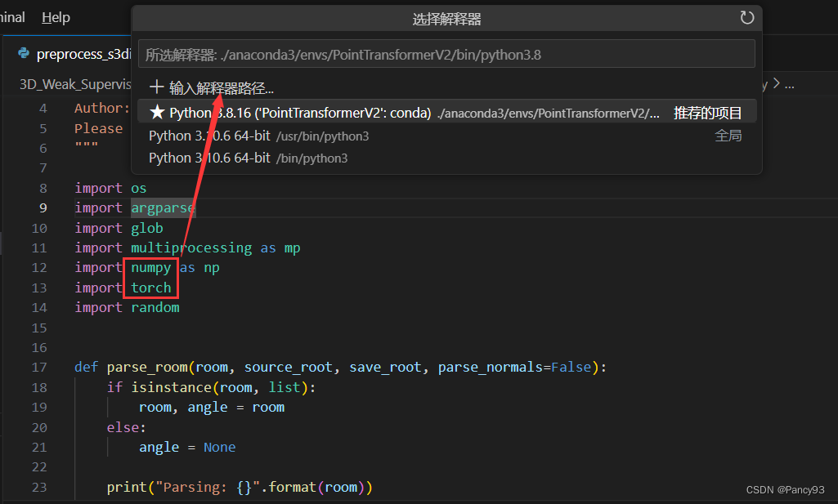Click the ellipsis in the breadcrumb bar
The height and width of the screenshot is (504, 838).
[790, 83]
